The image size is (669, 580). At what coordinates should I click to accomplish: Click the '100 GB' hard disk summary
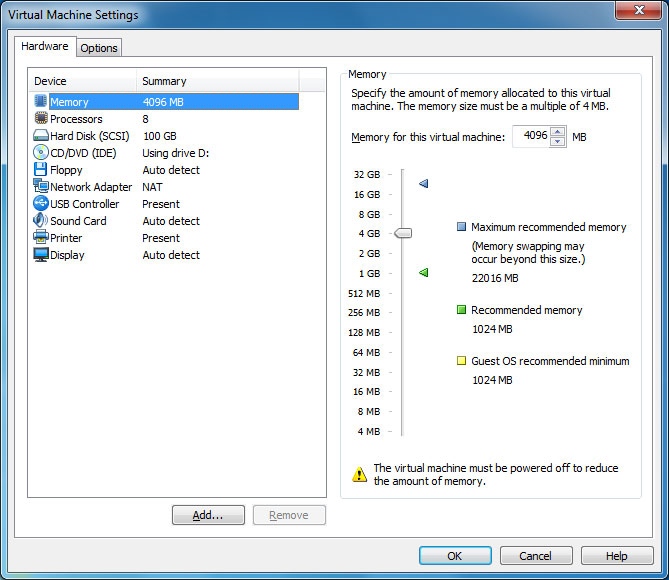(x=160, y=136)
